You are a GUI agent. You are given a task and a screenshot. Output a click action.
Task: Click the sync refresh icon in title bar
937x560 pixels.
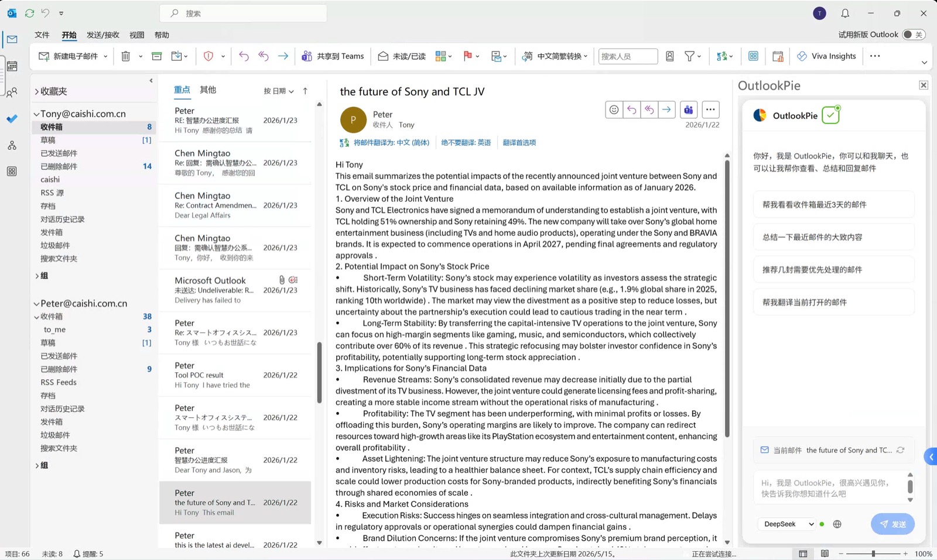pyautogui.click(x=29, y=13)
